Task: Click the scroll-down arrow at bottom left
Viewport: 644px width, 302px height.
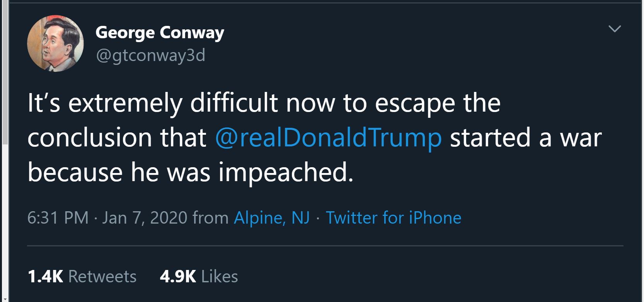Action: (4, 299)
